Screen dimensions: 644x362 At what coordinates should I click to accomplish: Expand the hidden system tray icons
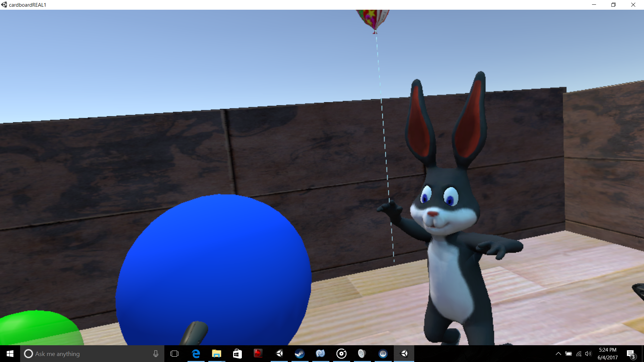click(558, 354)
